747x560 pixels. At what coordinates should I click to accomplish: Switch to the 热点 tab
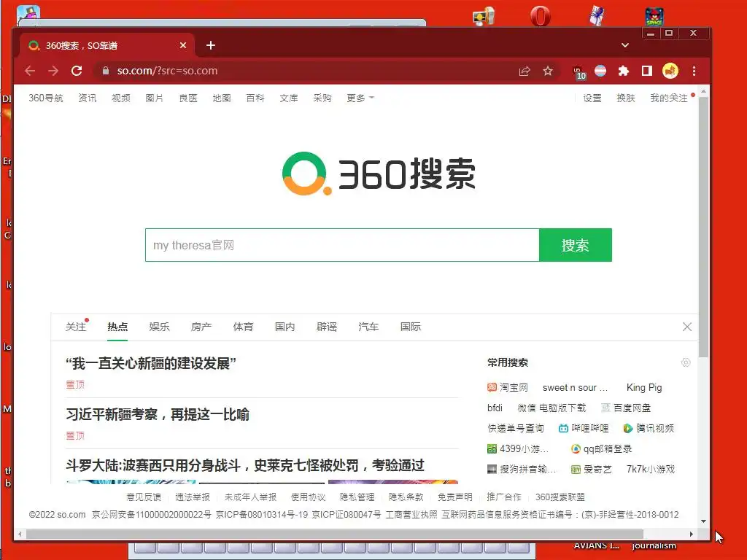[x=117, y=327]
